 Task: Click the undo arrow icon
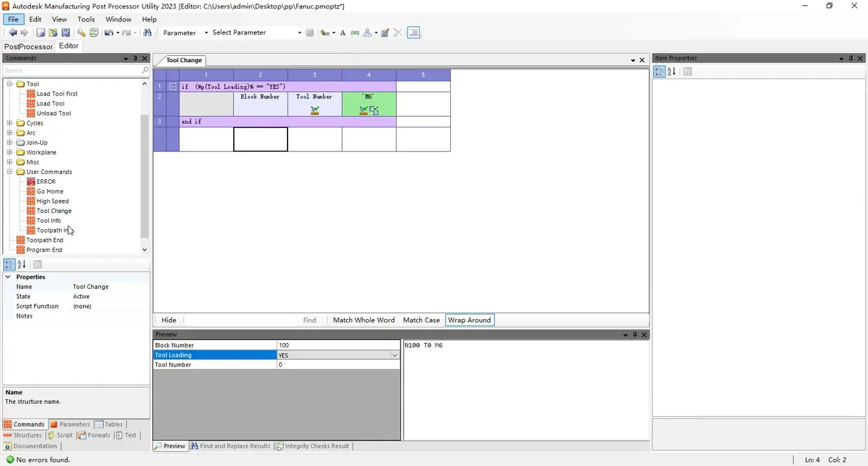(x=108, y=32)
